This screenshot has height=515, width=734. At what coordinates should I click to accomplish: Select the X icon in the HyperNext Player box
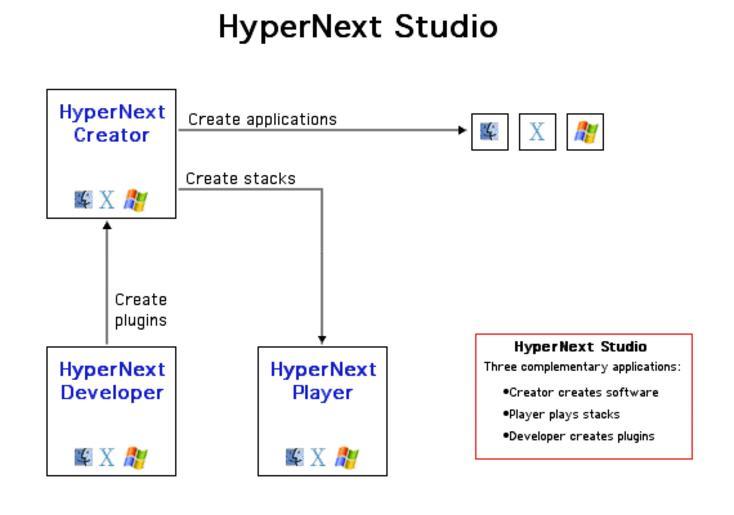[318, 459]
